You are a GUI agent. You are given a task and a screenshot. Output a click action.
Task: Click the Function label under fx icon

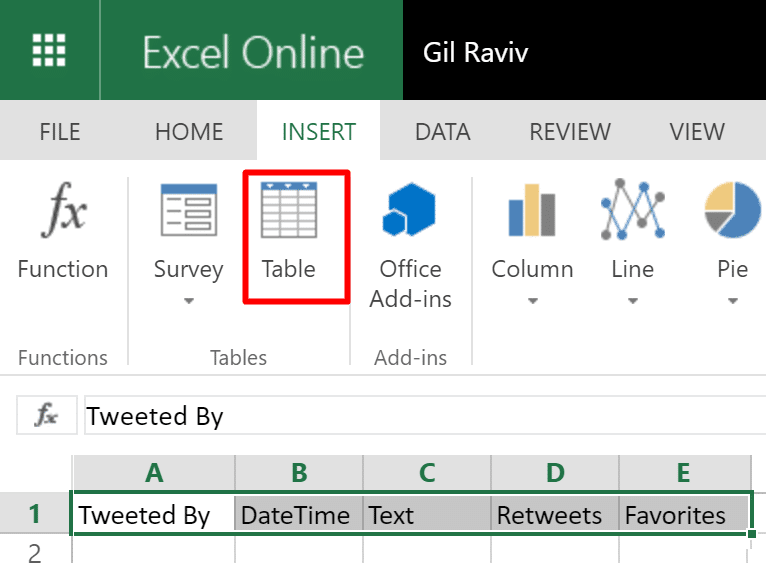click(63, 269)
